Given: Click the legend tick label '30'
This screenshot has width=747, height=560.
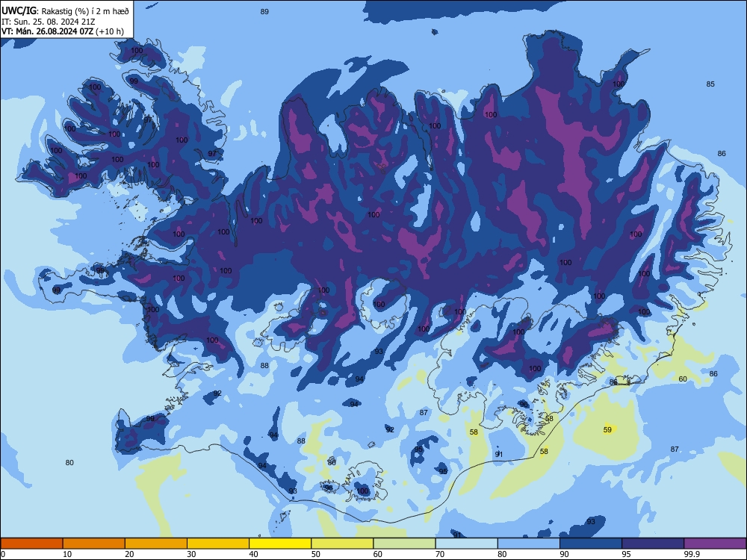Looking at the screenshot, I should click(191, 554).
